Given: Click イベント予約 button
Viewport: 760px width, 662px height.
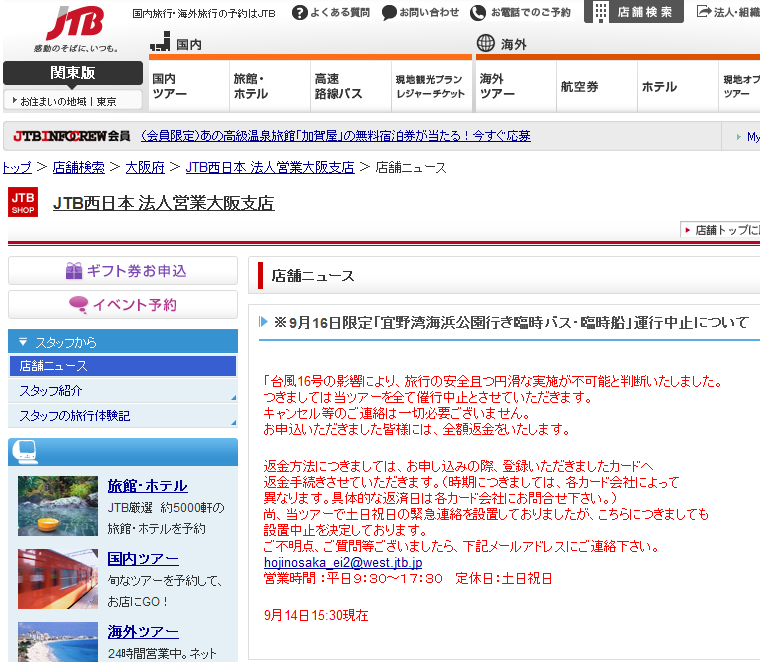Looking at the screenshot, I should (x=123, y=304).
